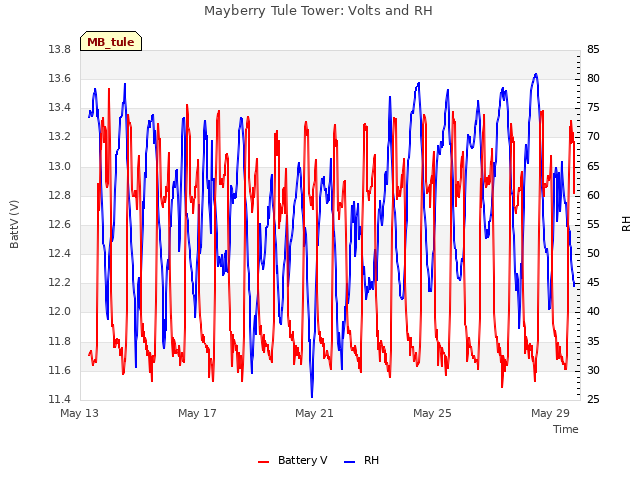Click the Battery V legend entry
This screenshot has width=640, height=480.
point(293,460)
